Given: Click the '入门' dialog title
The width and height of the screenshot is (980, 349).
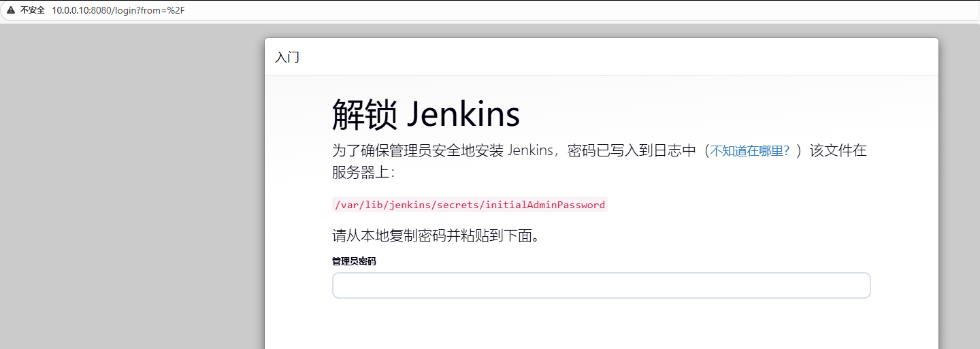Looking at the screenshot, I should tap(287, 57).
